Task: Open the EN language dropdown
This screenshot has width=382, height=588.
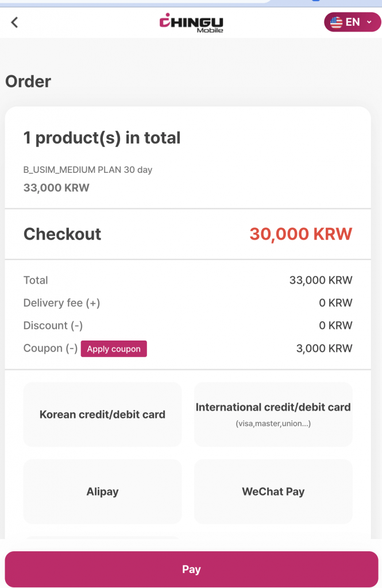Action: [x=352, y=22]
